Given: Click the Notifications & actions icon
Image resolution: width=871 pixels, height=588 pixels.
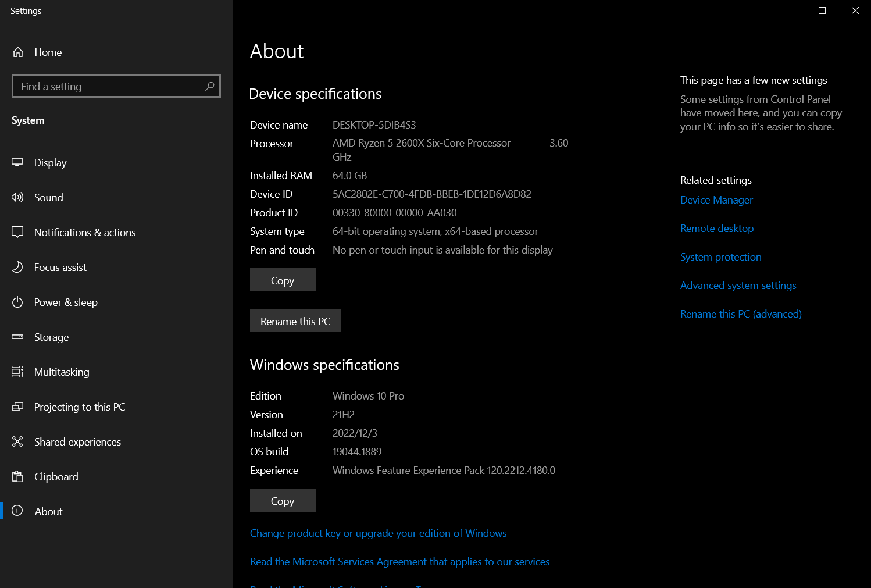Looking at the screenshot, I should pos(17,232).
